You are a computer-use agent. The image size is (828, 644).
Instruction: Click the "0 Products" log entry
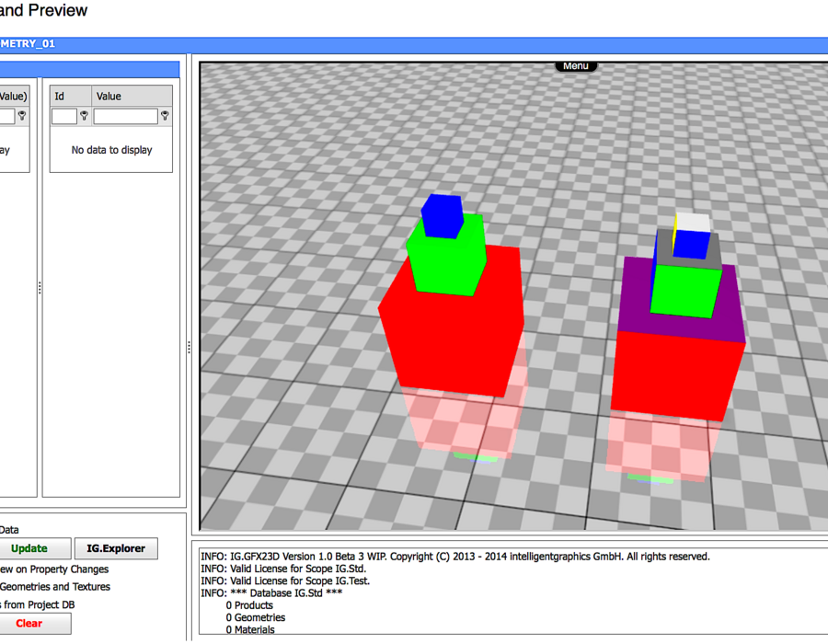(249, 605)
